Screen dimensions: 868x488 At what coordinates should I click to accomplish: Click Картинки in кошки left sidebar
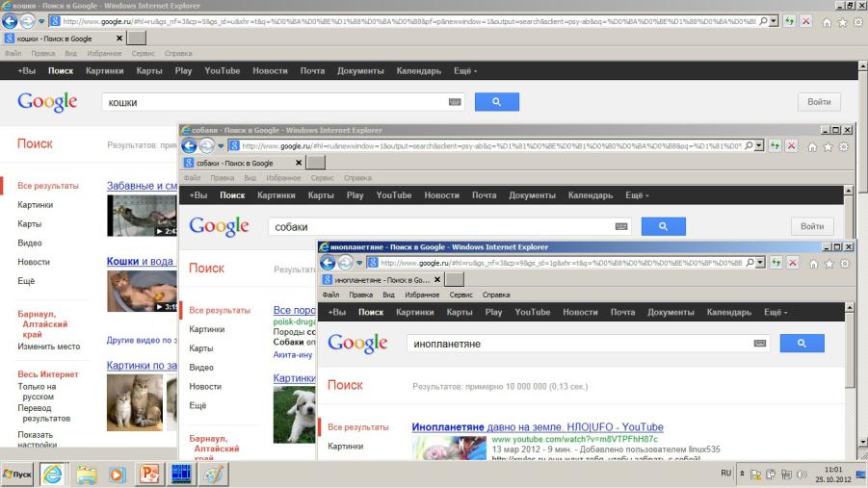click(35, 205)
